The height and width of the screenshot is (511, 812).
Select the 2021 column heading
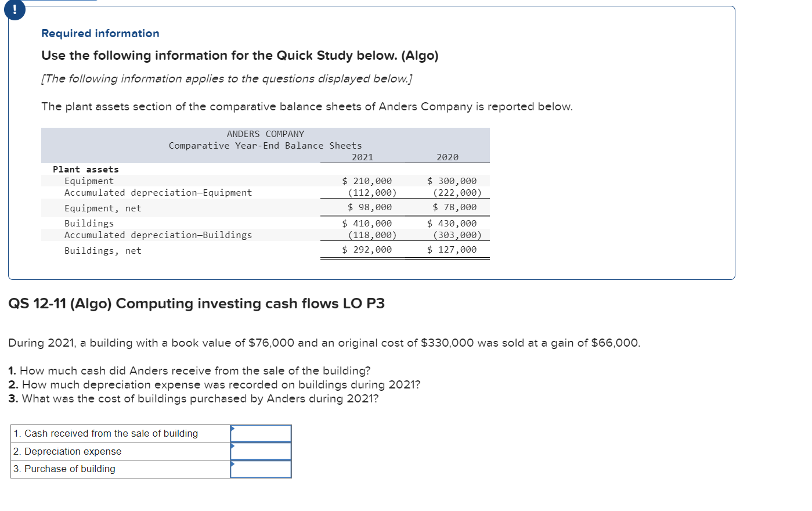coord(365,157)
